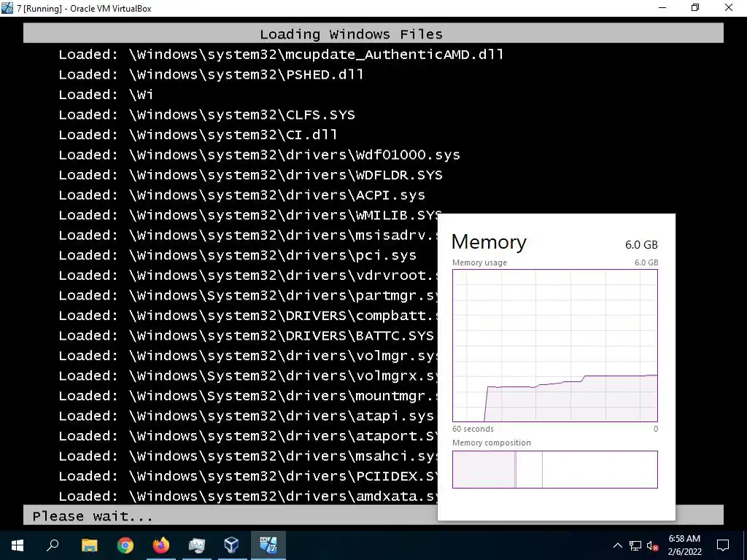Click the volmgr.sys loaded line
747x560 pixels.
coord(248,355)
